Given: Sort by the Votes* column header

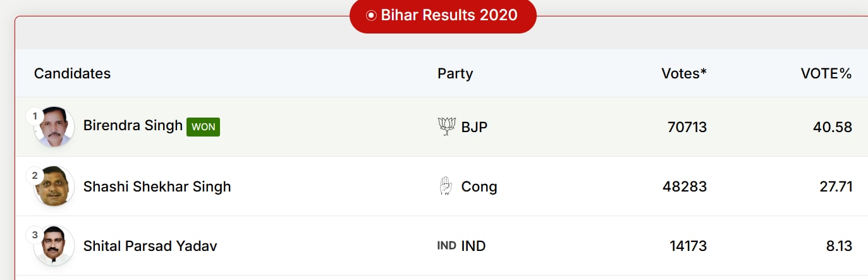Looking at the screenshot, I should click(x=684, y=73).
